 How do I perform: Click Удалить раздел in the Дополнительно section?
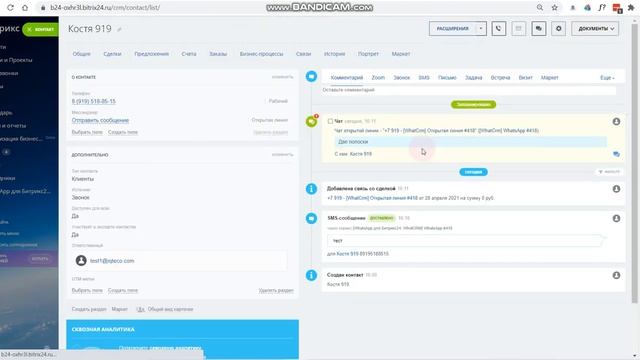tap(276, 291)
